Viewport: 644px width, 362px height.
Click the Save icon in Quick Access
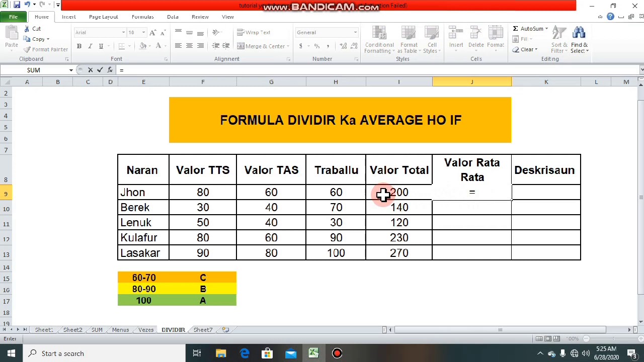click(x=17, y=5)
